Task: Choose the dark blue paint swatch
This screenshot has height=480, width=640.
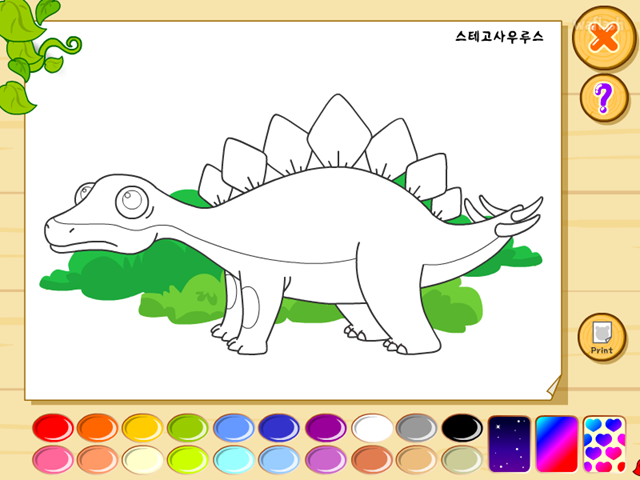Action: pos(279,428)
